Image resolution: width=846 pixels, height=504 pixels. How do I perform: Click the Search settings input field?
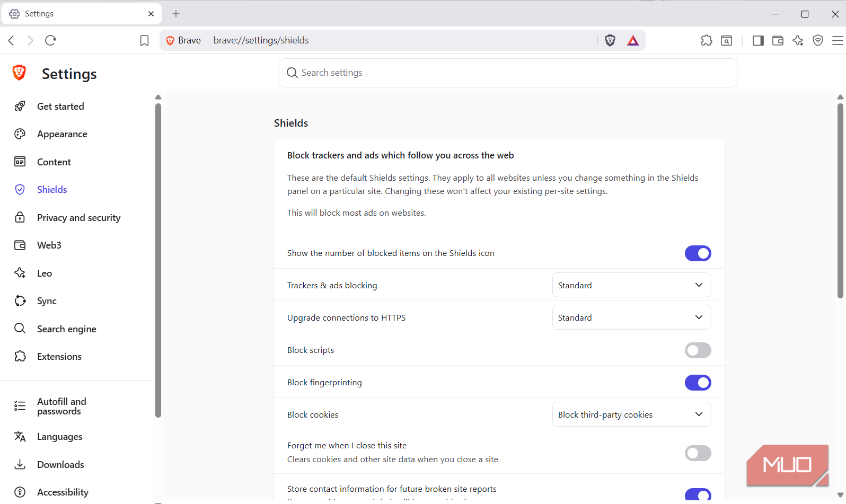(508, 73)
